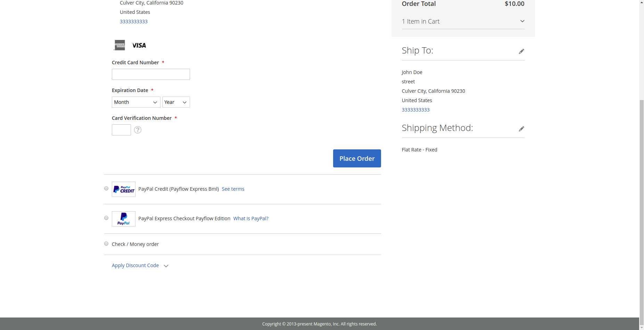This screenshot has width=644, height=330.
Task: Click the PayPal Credit logo
Action: (124, 189)
